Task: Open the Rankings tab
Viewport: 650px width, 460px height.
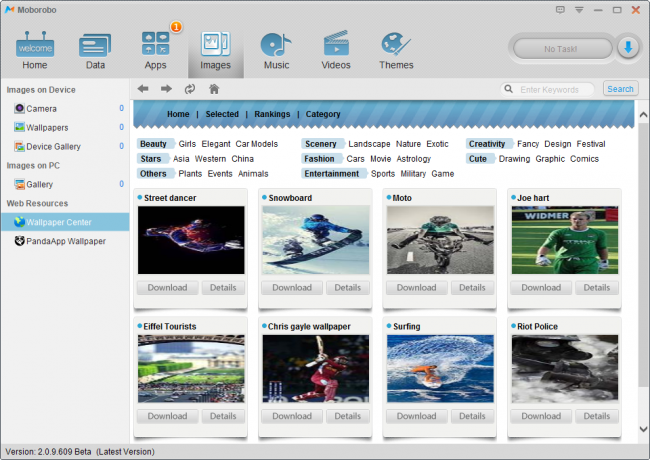Action: point(272,114)
